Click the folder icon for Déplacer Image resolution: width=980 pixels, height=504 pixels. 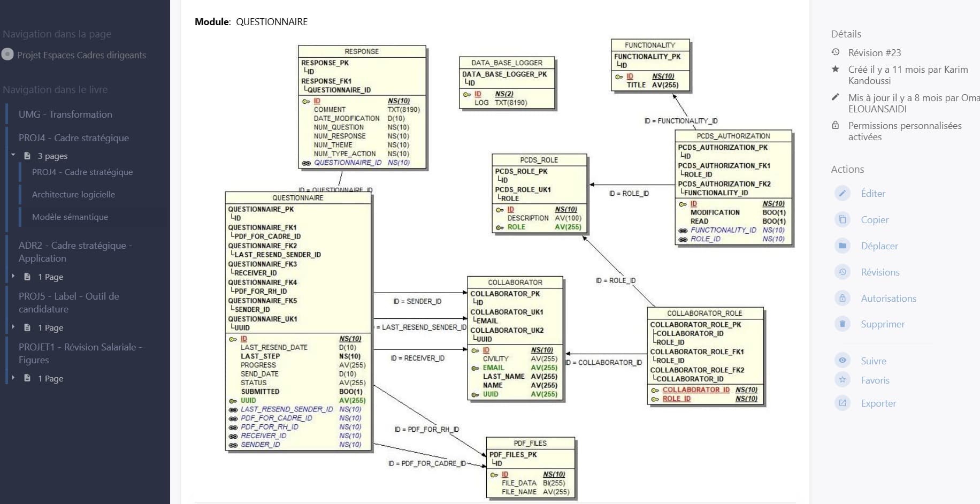pyautogui.click(x=842, y=246)
